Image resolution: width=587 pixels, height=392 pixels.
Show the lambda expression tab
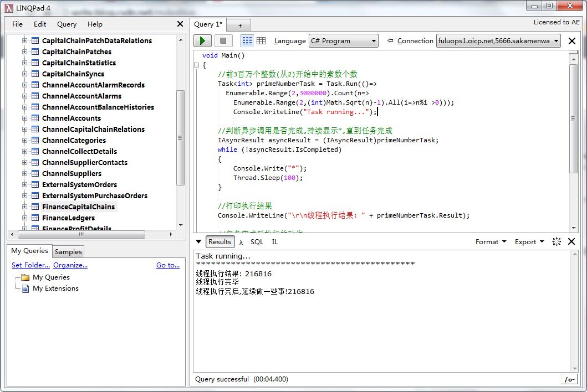[x=241, y=242]
